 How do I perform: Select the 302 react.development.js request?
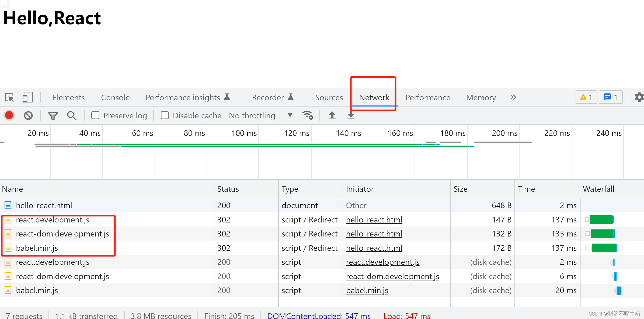tap(322, 220)
